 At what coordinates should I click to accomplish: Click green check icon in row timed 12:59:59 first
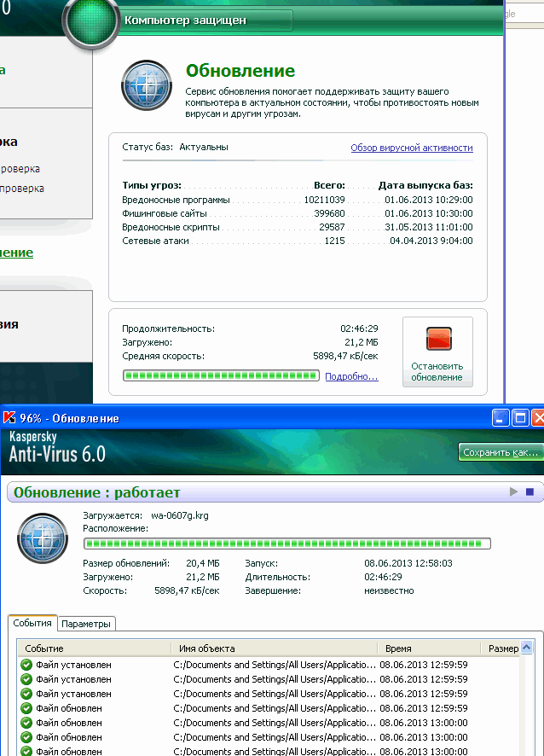point(26,665)
